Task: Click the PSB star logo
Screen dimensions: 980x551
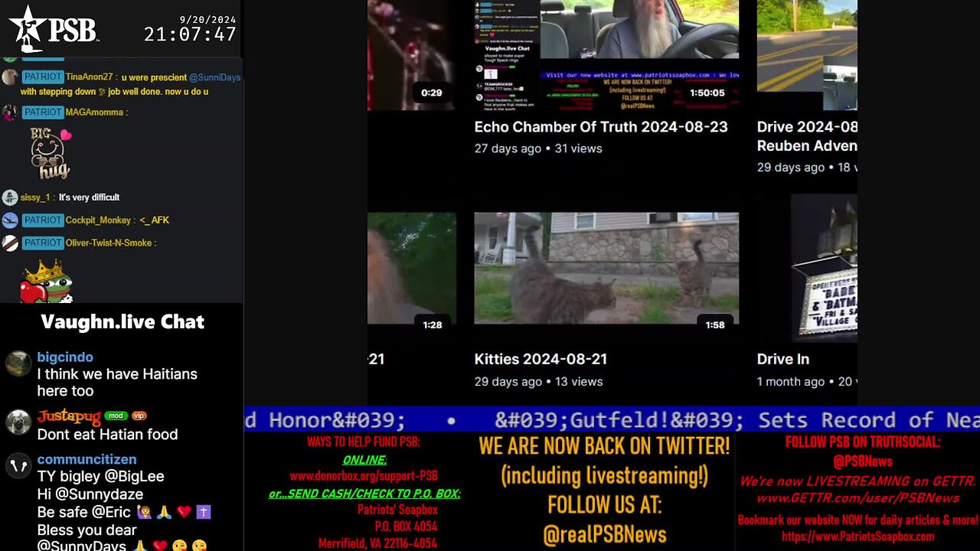Action: pyautogui.click(x=54, y=28)
